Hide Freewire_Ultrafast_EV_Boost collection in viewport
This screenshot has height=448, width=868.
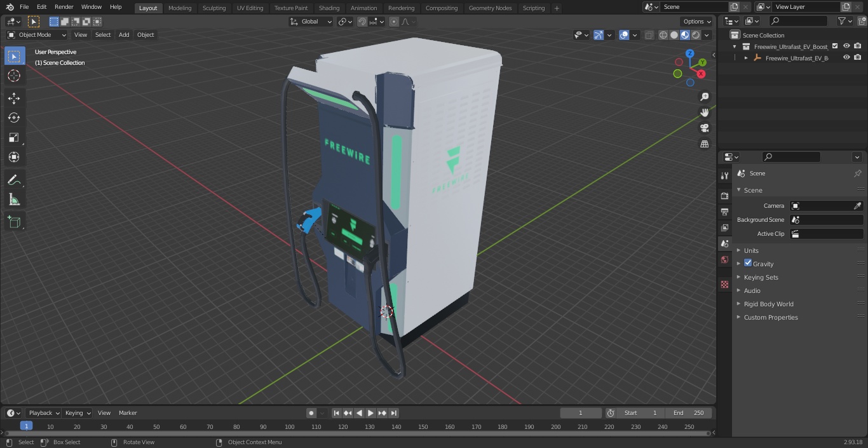point(846,46)
